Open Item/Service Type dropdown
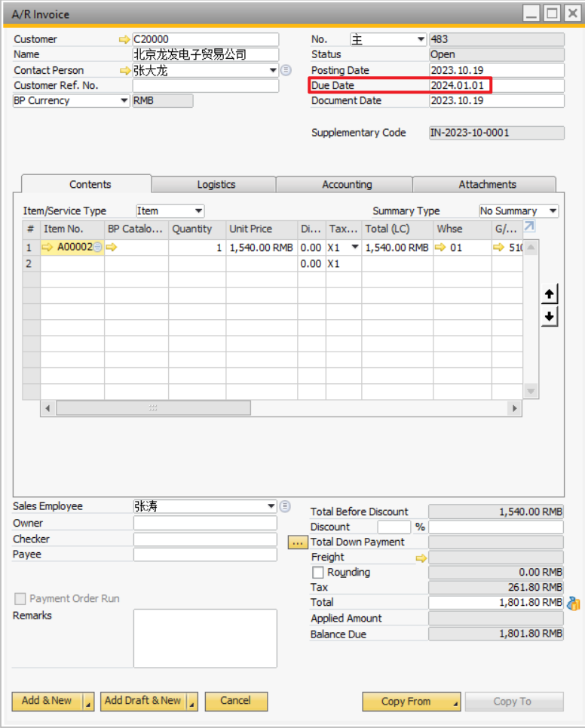The image size is (585, 728). [x=198, y=210]
